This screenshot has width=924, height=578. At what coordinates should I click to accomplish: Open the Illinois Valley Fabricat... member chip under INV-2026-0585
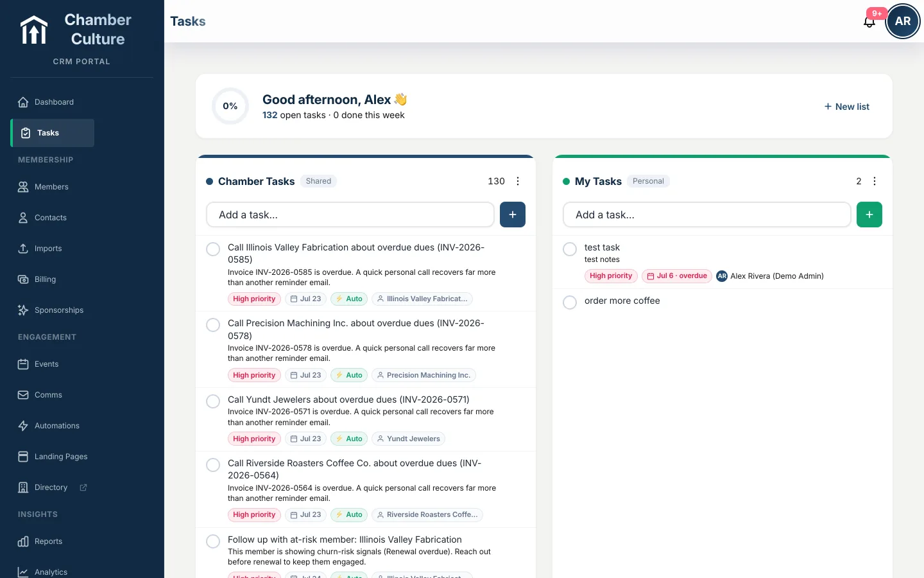pos(422,299)
